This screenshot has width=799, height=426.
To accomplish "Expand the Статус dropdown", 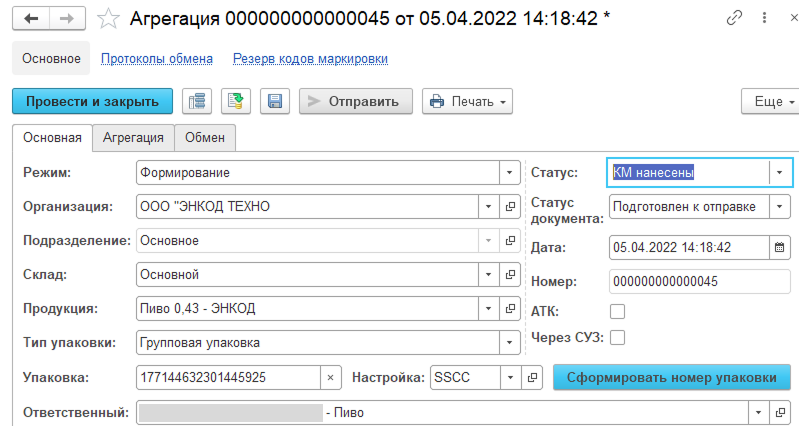I will coord(780,172).
